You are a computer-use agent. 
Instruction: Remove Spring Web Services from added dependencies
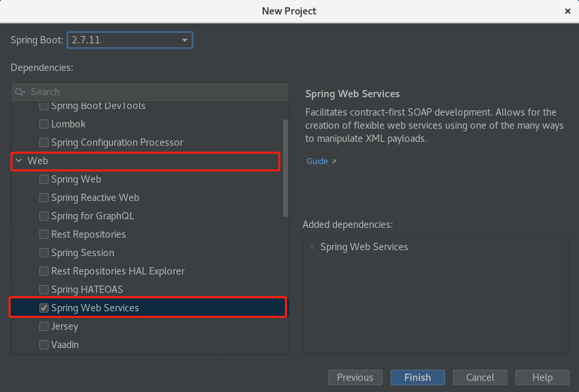[312, 247]
